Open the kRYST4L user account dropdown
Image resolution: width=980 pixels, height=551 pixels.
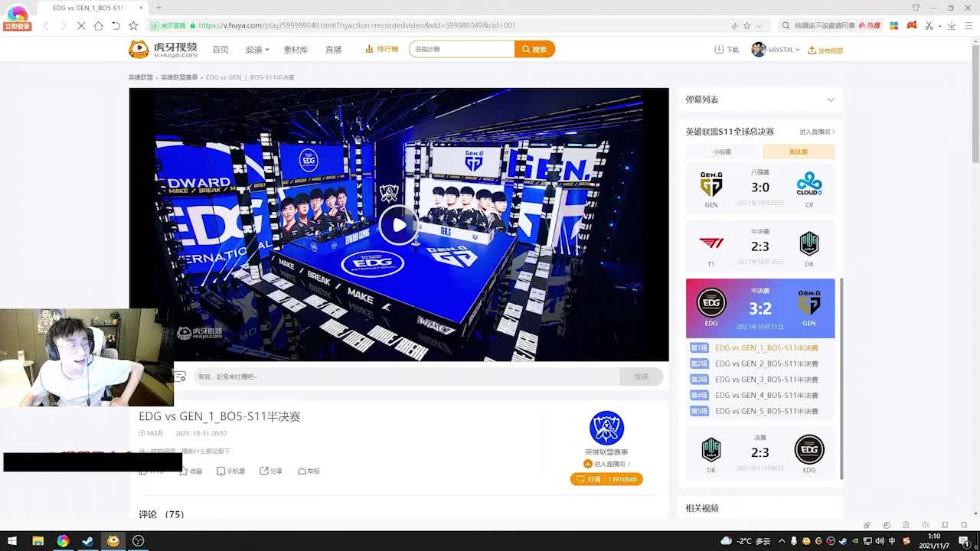pyautogui.click(x=775, y=50)
